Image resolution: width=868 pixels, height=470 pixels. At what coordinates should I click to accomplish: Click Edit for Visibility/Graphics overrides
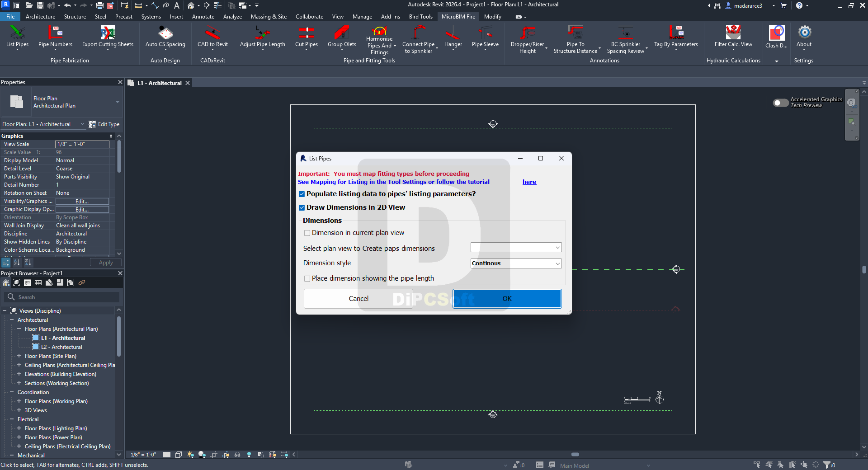tap(82, 202)
